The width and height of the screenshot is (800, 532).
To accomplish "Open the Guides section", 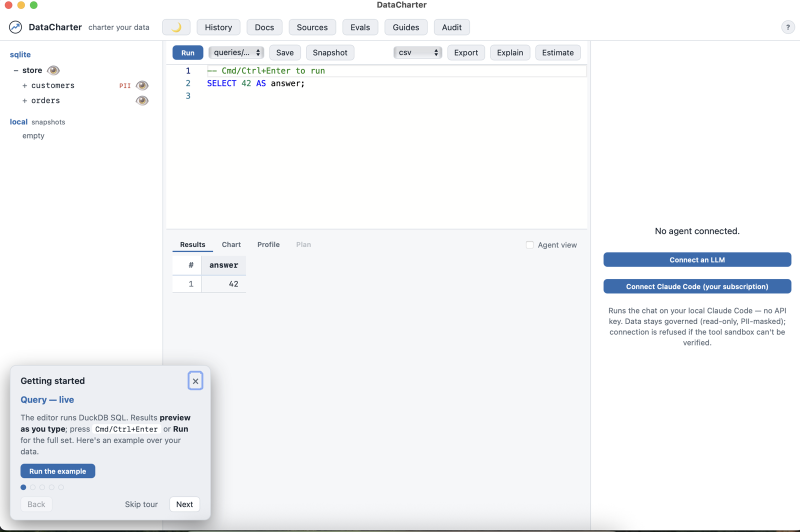I will click(405, 27).
